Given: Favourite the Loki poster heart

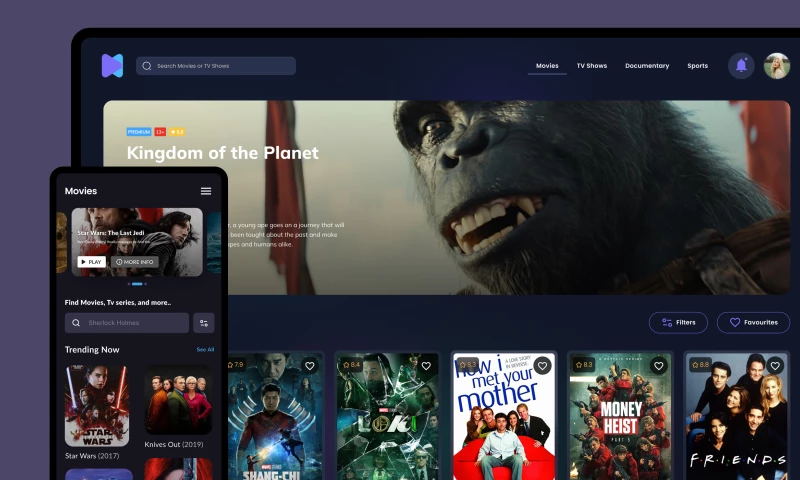Looking at the screenshot, I should pos(426,366).
